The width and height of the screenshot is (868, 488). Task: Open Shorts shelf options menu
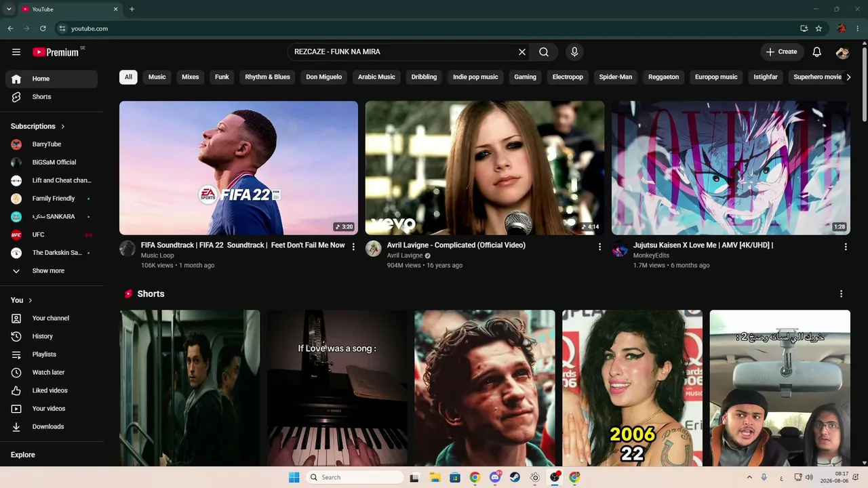[841, 294]
